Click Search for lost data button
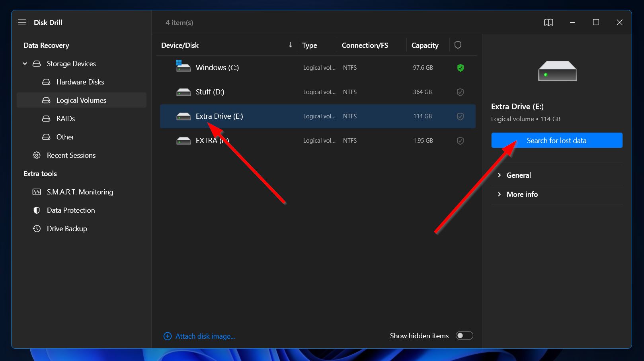 [x=556, y=140]
